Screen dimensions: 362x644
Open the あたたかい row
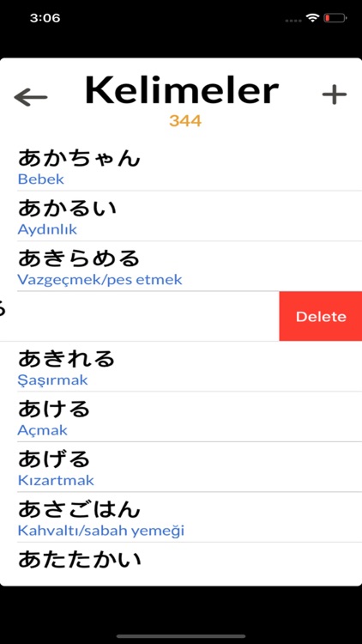[x=181, y=563]
